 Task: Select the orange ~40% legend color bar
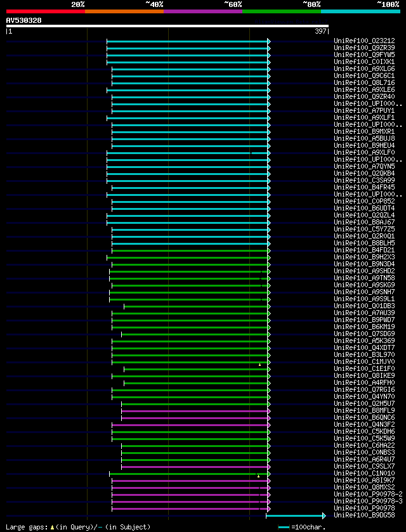tap(124, 11)
